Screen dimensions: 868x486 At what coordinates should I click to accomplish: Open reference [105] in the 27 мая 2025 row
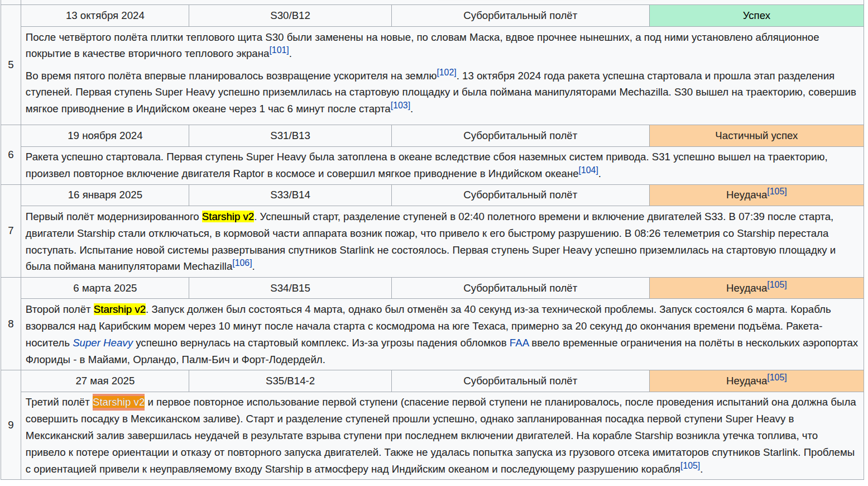tap(777, 378)
